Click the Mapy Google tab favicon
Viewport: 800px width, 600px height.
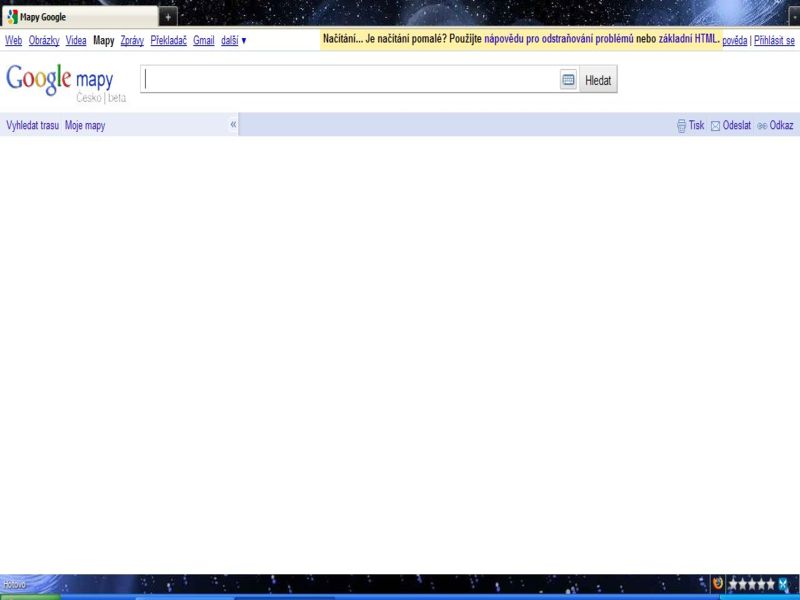pos(12,17)
